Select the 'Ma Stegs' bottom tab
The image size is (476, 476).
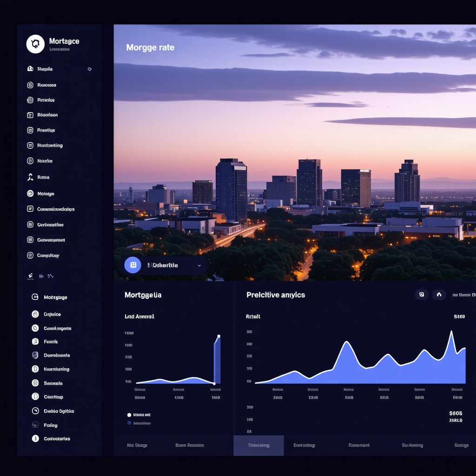tap(137, 445)
